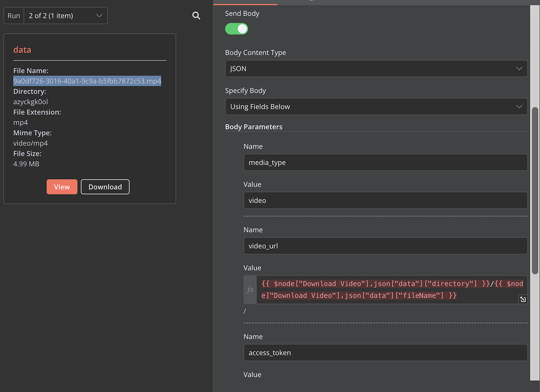The image size is (540, 392).
Task: Click the Download button for binary data
Action: [x=105, y=187]
